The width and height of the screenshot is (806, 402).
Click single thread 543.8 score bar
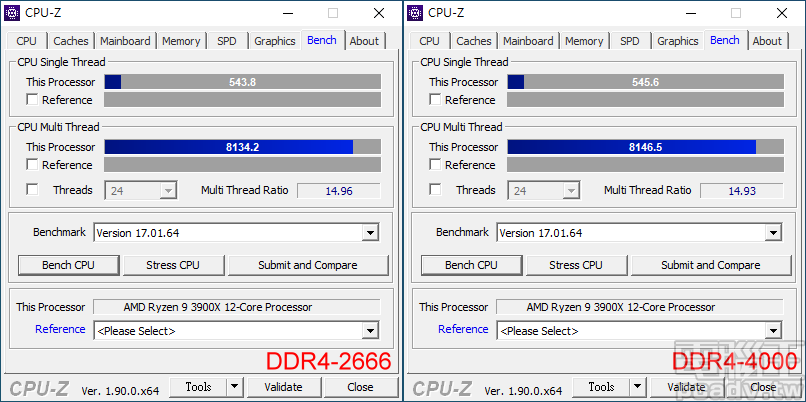click(x=243, y=82)
